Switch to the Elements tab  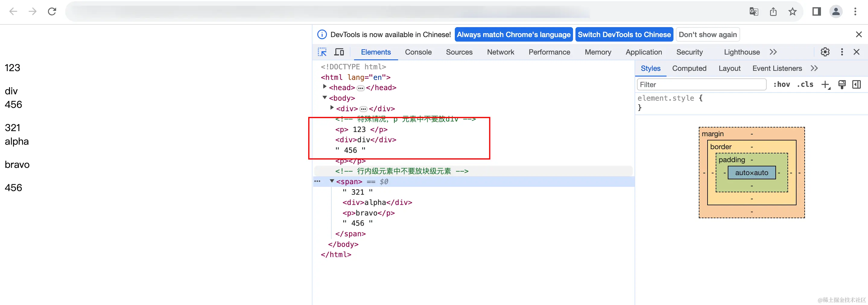[376, 52]
